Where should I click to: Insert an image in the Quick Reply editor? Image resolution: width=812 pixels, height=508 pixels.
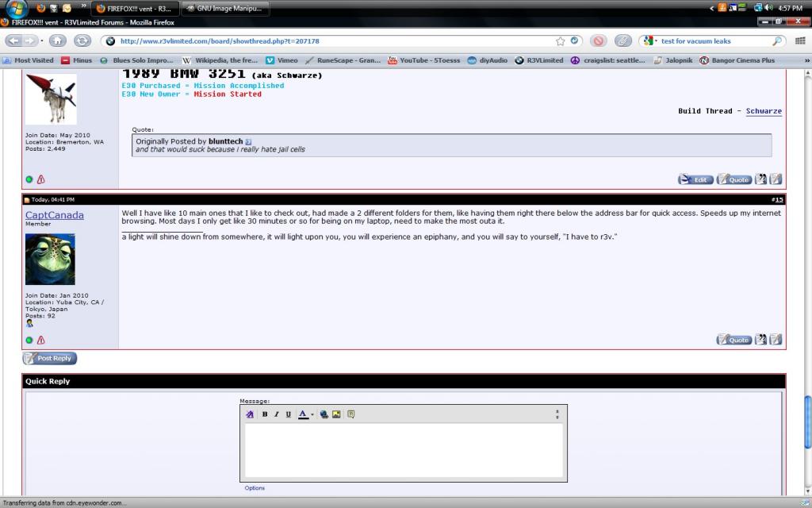[x=336, y=414]
